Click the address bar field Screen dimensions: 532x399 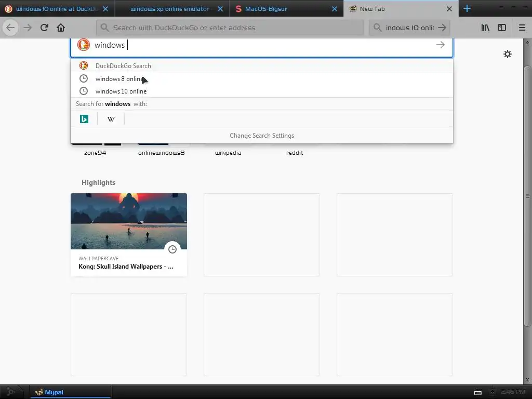[x=230, y=28]
